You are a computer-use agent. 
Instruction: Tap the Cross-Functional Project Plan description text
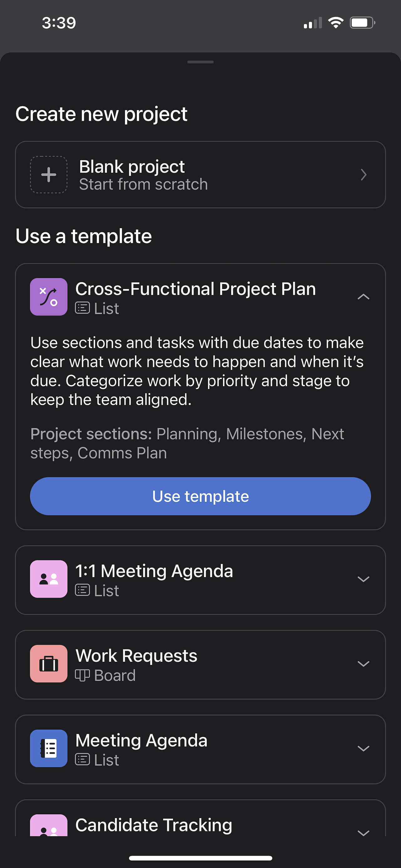click(x=197, y=371)
